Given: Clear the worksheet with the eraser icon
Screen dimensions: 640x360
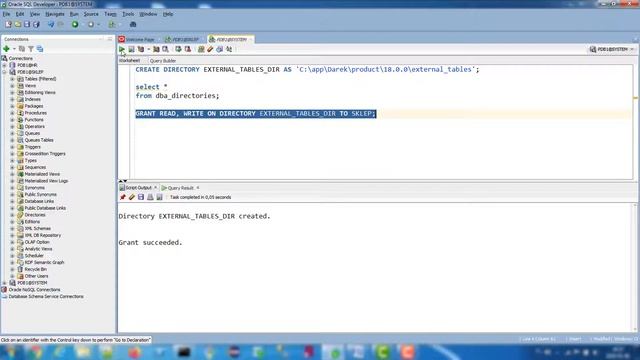Looking at the screenshot, I should (210, 49).
